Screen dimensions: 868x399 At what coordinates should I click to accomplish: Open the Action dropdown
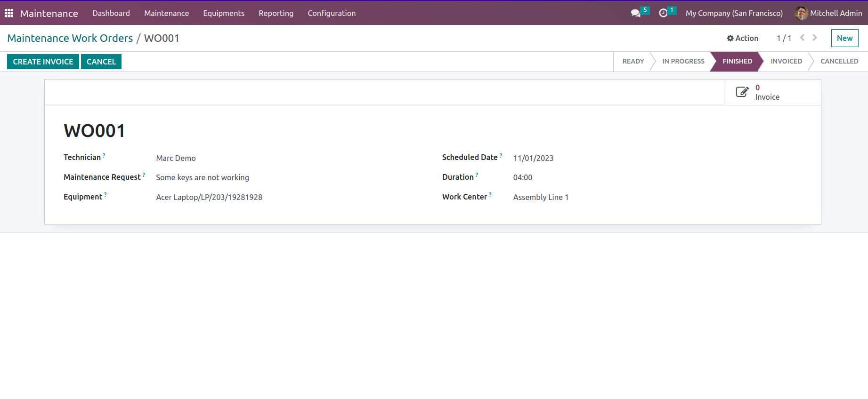point(743,38)
